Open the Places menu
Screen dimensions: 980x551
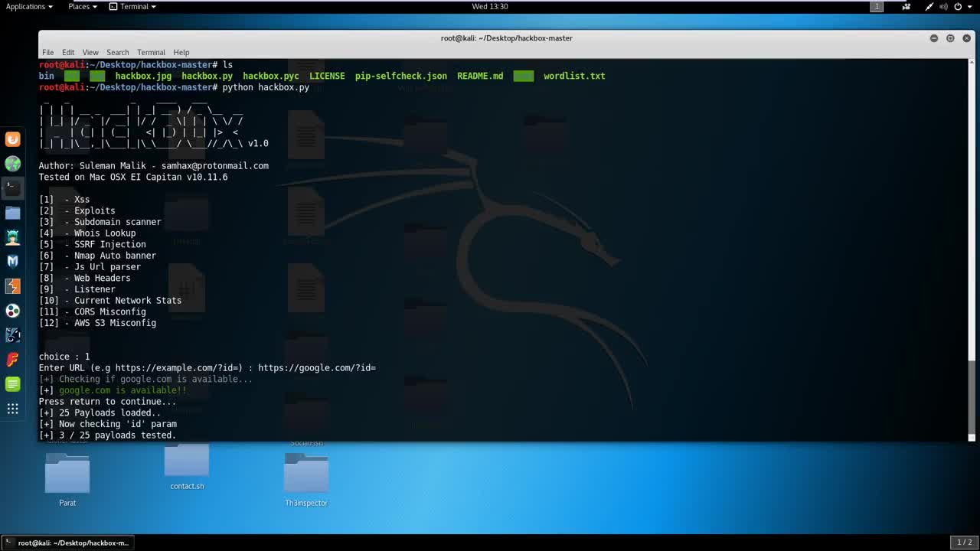point(82,6)
